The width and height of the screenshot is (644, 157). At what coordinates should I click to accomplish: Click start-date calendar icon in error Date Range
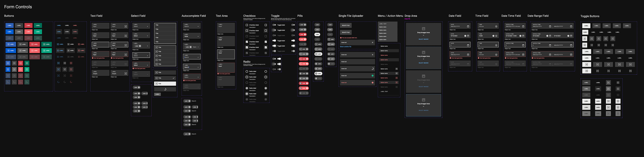(x=550, y=55)
